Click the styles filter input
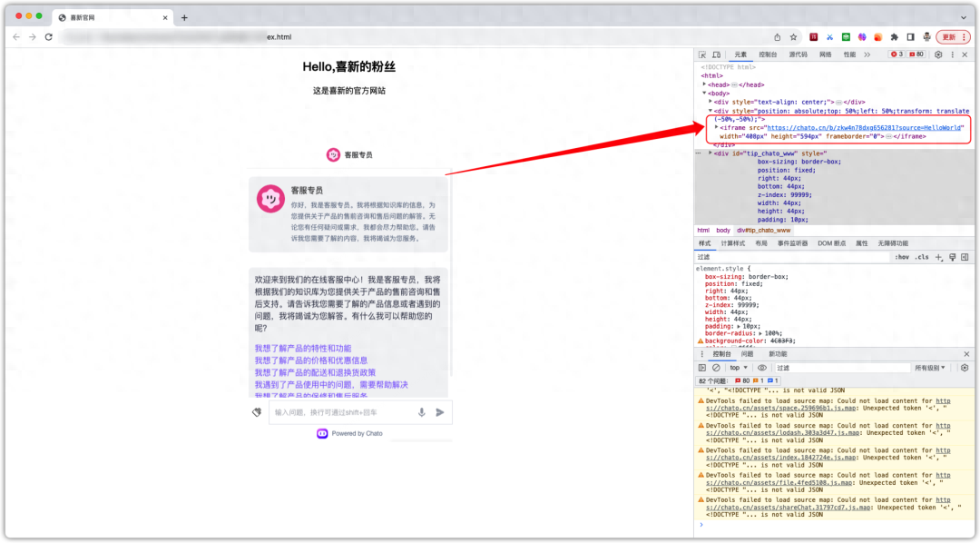Screen dimensions: 980x543 click(794, 257)
